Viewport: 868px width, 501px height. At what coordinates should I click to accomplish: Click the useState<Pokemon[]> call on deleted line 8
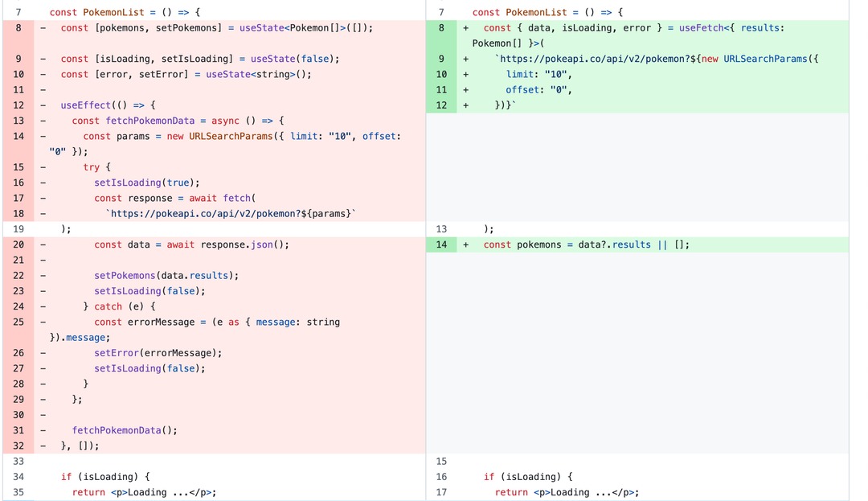point(305,27)
